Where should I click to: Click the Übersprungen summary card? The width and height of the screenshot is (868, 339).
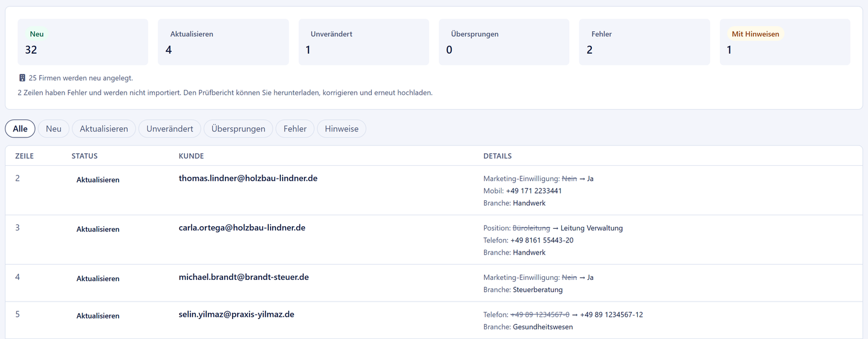(x=504, y=42)
